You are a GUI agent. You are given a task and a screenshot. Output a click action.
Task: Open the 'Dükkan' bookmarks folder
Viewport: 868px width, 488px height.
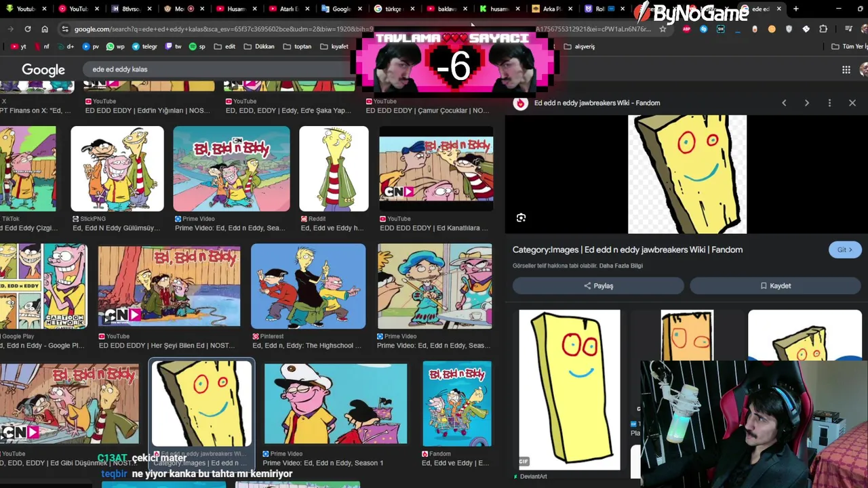click(x=259, y=47)
